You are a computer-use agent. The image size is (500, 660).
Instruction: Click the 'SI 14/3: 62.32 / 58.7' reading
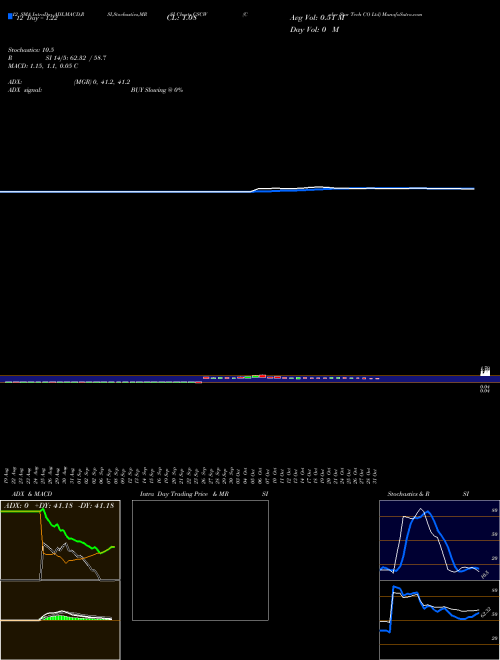pyautogui.click(x=76, y=58)
